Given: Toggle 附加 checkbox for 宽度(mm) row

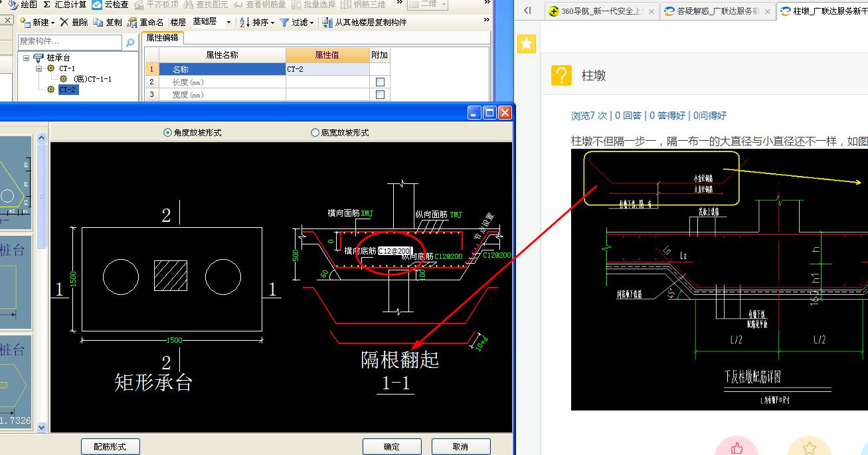Looking at the screenshot, I should (x=380, y=95).
